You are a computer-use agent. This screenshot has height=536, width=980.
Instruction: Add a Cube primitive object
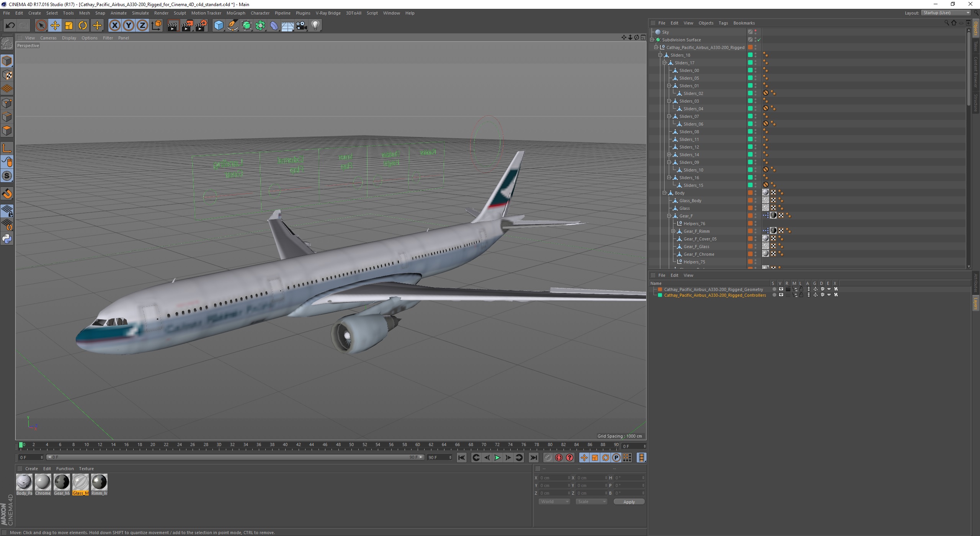[219, 26]
